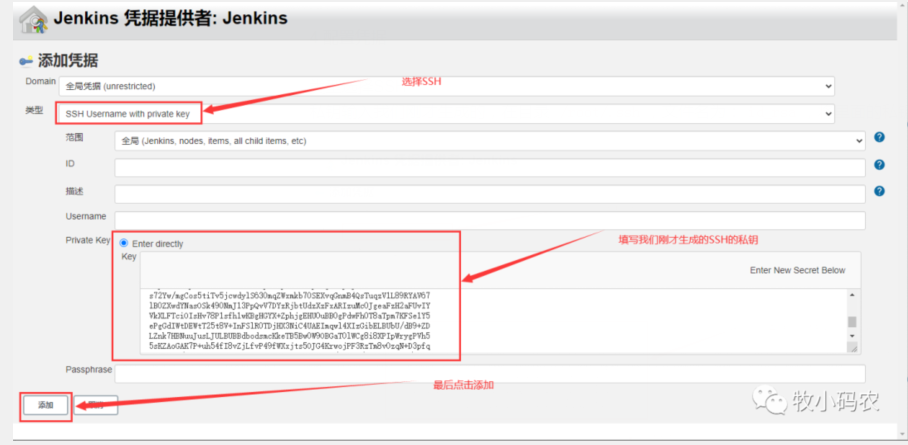The image size is (908, 445).
Task: Click the Domain label
Action: pos(41,81)
